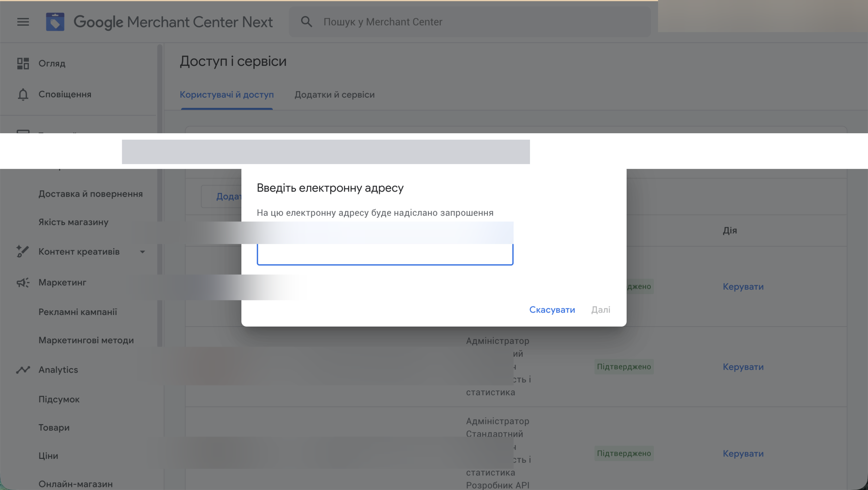Open Онлайн-магазин page
Screen dimensions: 868x490
[x=76, y=484]
